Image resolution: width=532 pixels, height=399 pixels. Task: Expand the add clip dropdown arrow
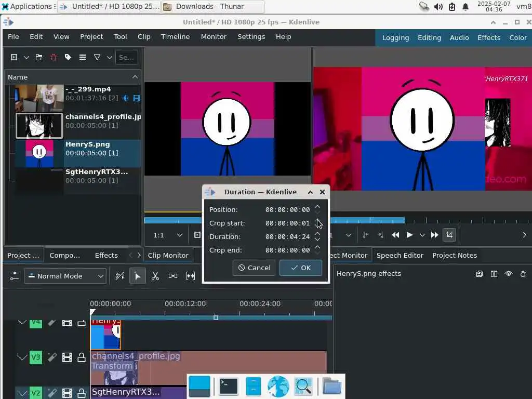[26, 57]
